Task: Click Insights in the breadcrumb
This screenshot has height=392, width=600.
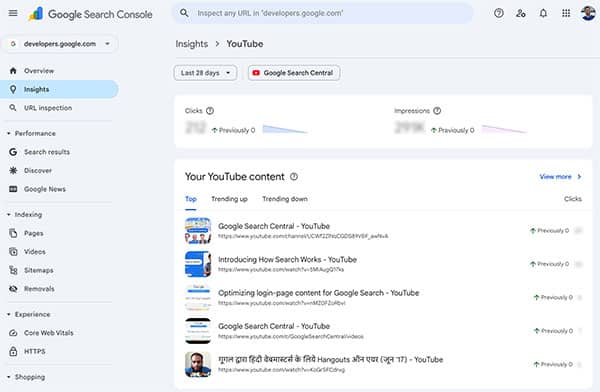Action: point(192,44)
